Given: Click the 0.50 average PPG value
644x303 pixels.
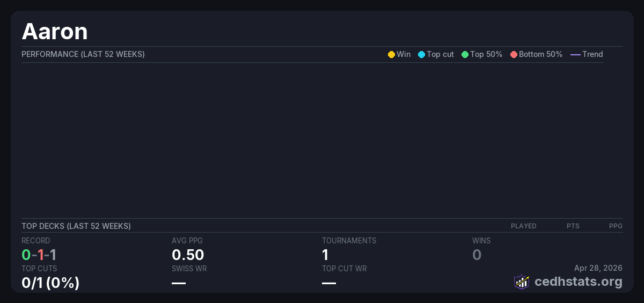Looking at the screenshot, I should point(188,255).
